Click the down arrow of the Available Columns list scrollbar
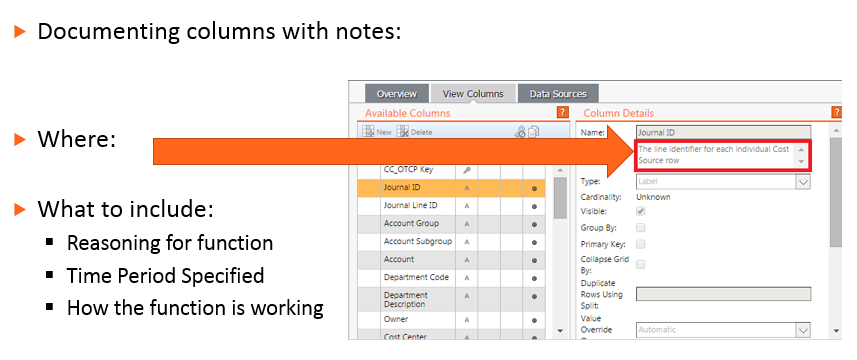 [560, 331]
